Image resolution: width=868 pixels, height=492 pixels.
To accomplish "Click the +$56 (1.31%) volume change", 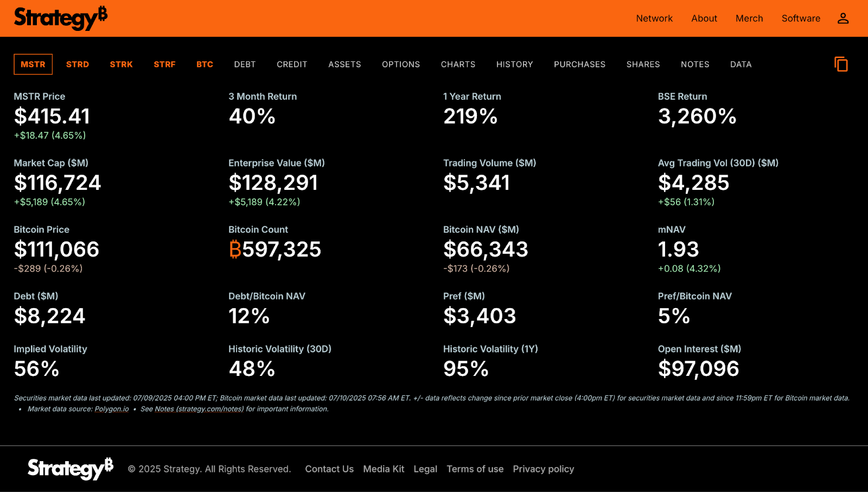I will (x=686, y=202).
